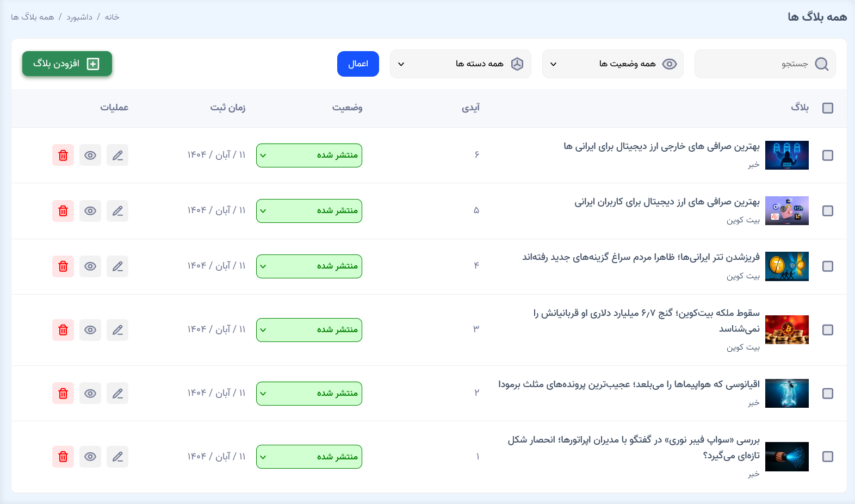Delete the blog with ID ۳

(63, 330)
